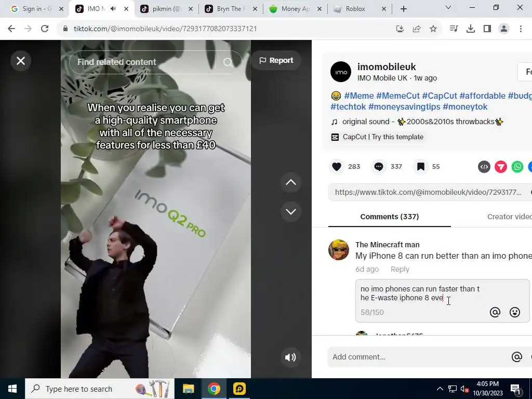Click the Type here to search box
Viewport: 532px width, 399px height.
[100, 389]
